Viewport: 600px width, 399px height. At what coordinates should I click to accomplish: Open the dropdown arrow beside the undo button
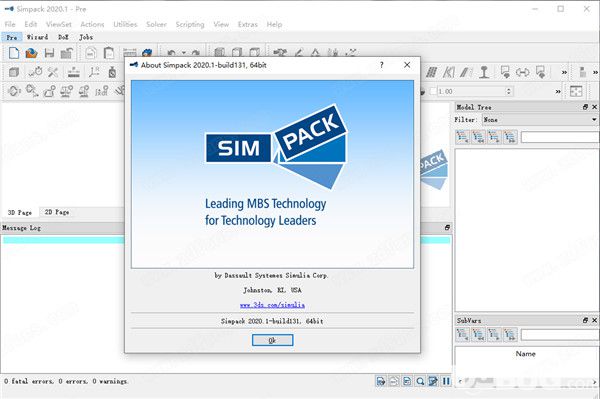point(184,53)
